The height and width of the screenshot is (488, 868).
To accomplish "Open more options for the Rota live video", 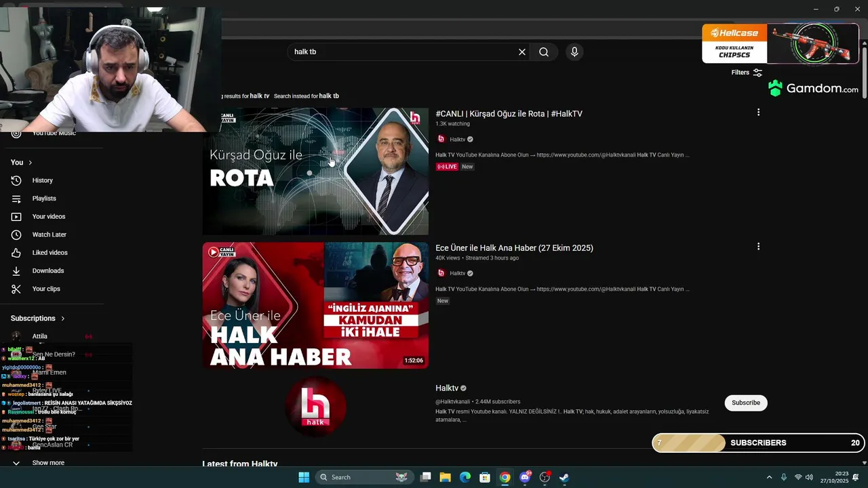I will (x=758, y=113).
